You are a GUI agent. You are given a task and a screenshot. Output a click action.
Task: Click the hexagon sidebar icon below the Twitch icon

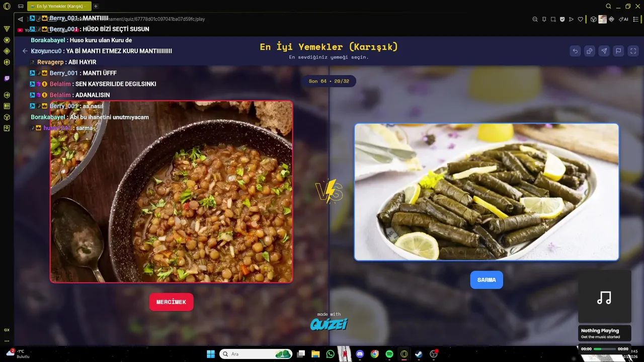pos(7,95)
